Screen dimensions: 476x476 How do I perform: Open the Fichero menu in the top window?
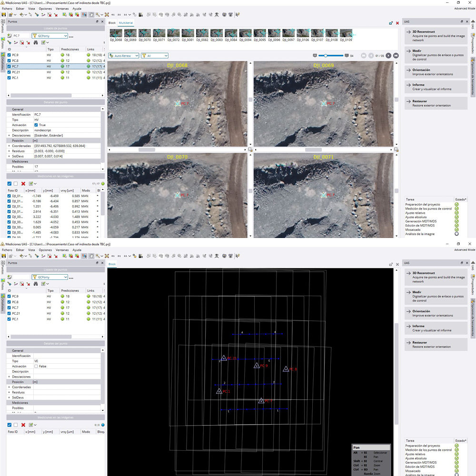point(7,9)
